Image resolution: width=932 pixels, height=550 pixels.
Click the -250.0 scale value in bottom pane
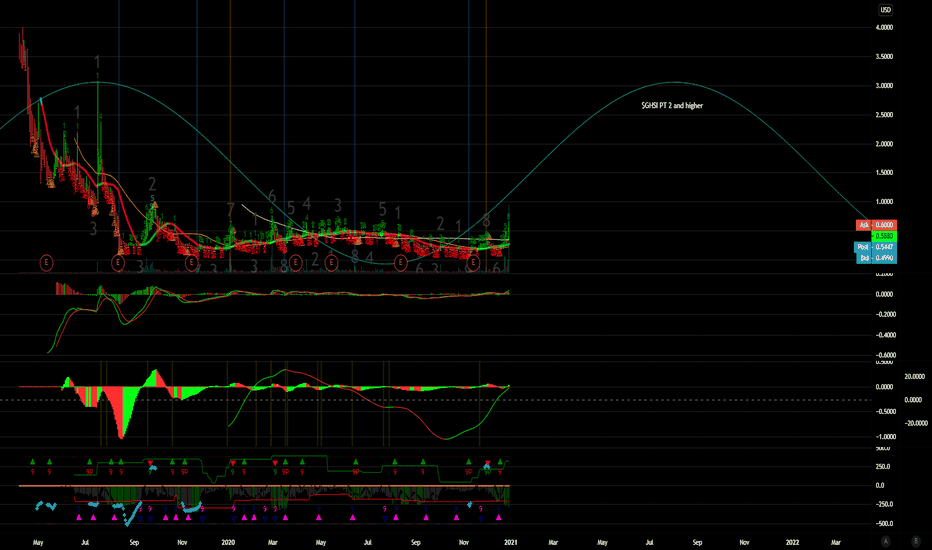tap(883, 504)
